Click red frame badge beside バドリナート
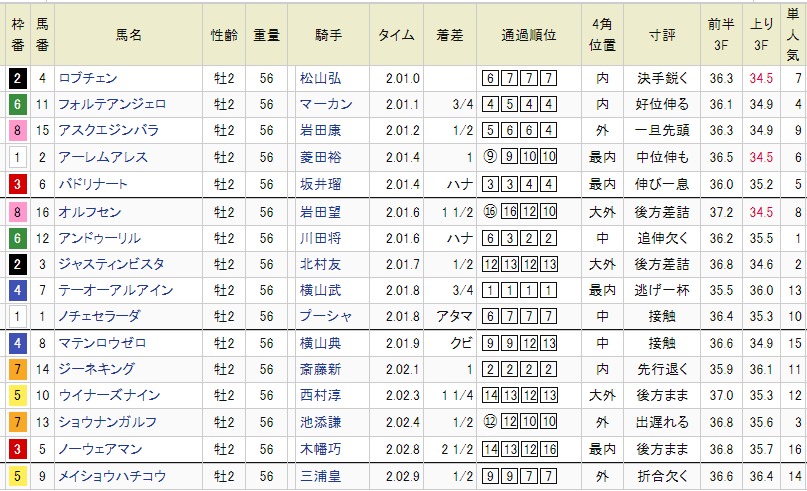807x491 pixels. pyautogui.click(x=16, y=184)
